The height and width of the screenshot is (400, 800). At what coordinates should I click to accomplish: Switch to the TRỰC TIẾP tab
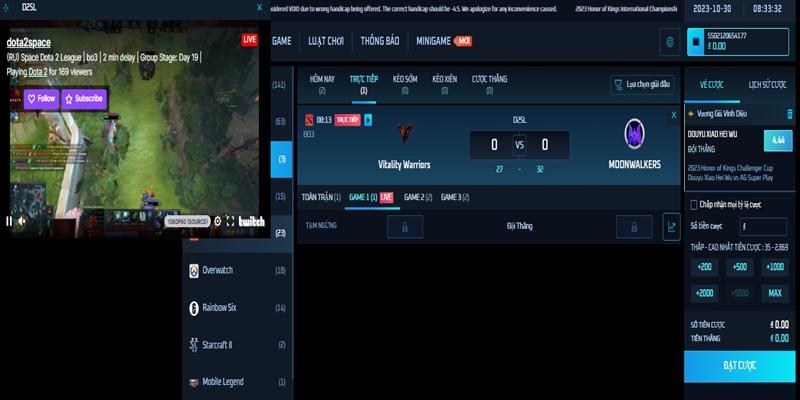(x=364, y=84)
